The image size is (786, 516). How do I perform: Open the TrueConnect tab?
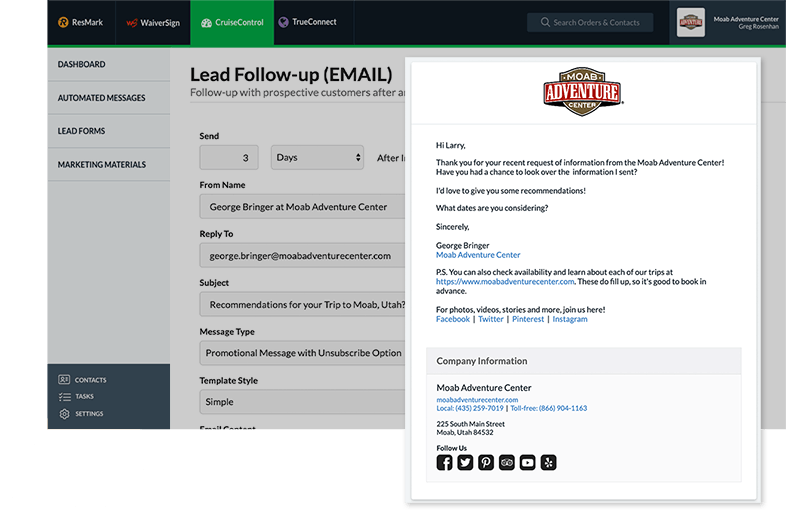[x=314, y=23]
